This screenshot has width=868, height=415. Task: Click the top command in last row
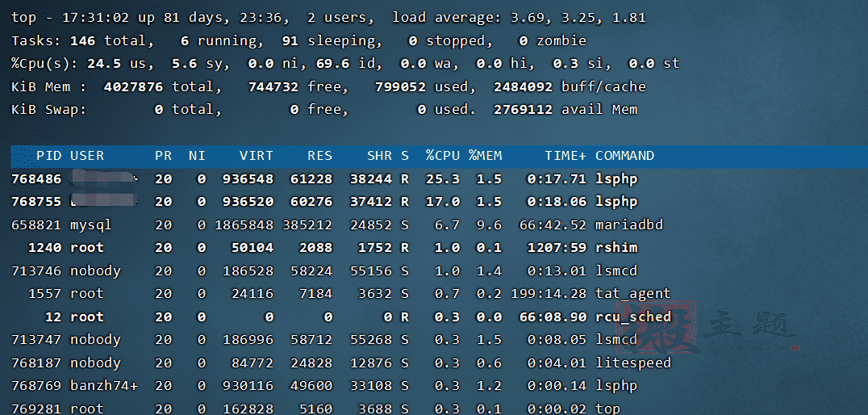[607, 409]
